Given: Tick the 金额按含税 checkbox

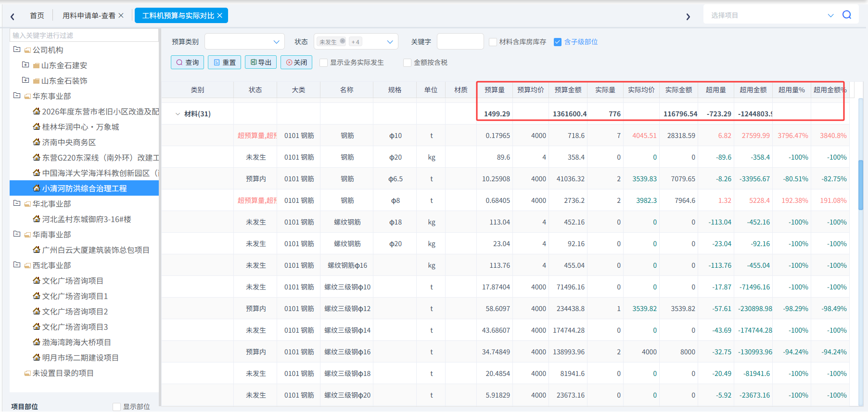Looking at the screenshot, I should pyautogui.click(x=408, y=62).
